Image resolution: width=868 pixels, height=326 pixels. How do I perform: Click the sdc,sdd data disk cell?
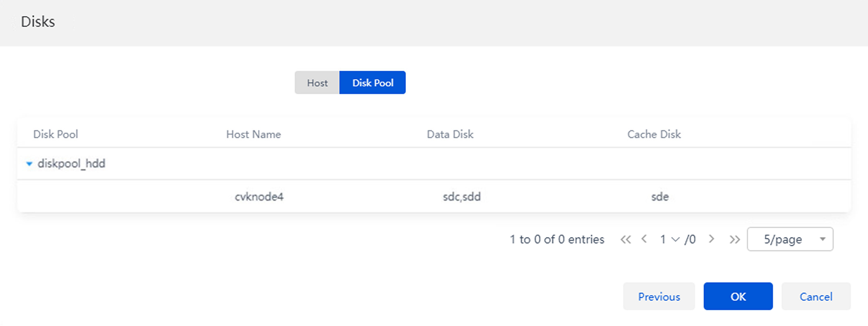coord(461,197)
